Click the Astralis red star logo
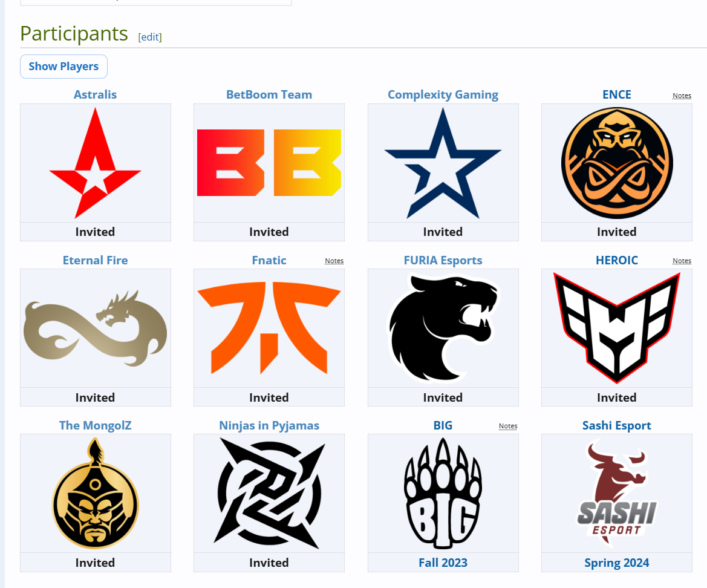This screenshot has width=707, height=588. click(95, 163)
